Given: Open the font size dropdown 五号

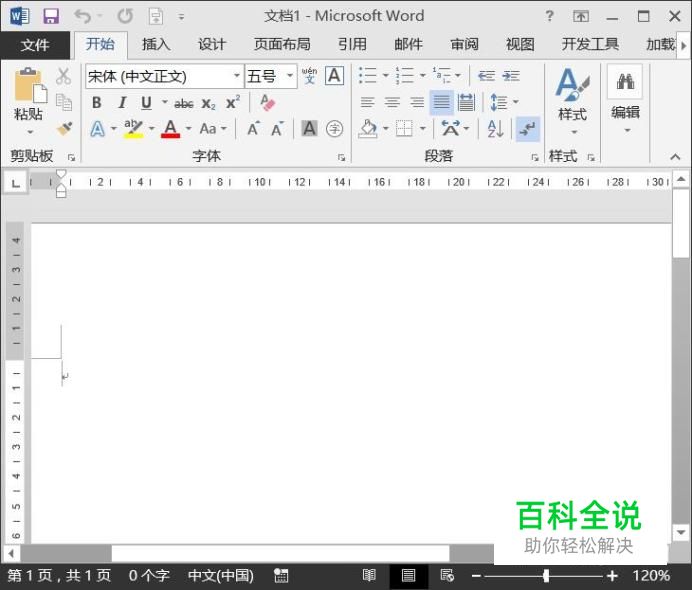Looking at the screenshot, I should pyautogui.click(x=290, y=76).
